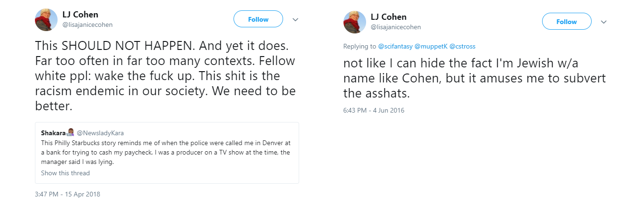This screenshot has height=204, width=644.
Task: Open the @muppetK mention link
Action: tap(431, 47)
